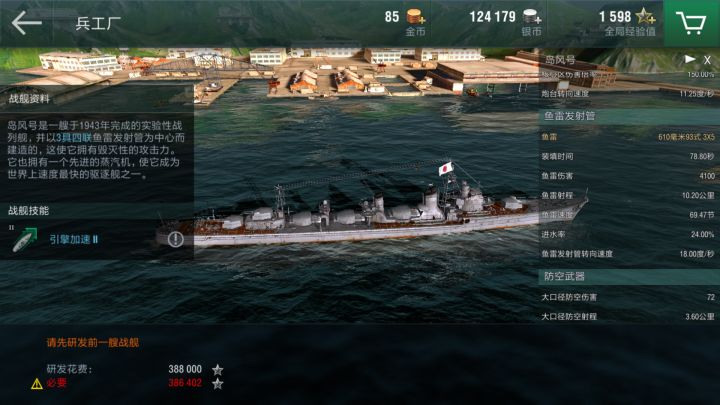Screen dimensions: 720x405
Task: Open the 战舰资料 section heading
Action: pos(29,99)
